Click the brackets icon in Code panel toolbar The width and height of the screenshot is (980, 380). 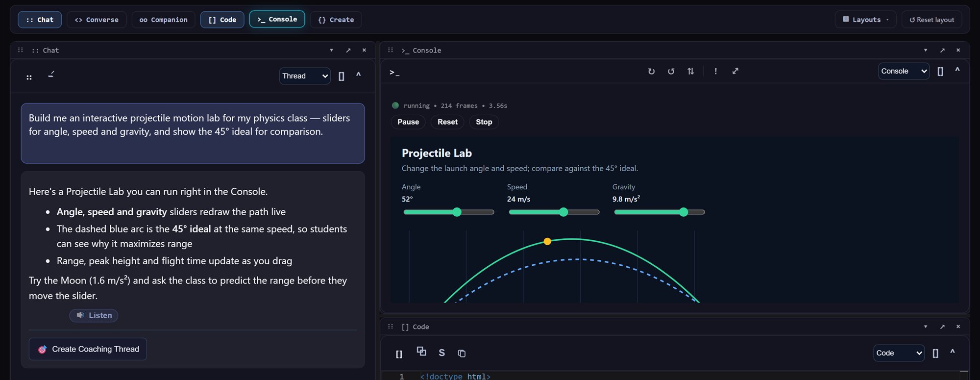[399, 354]
